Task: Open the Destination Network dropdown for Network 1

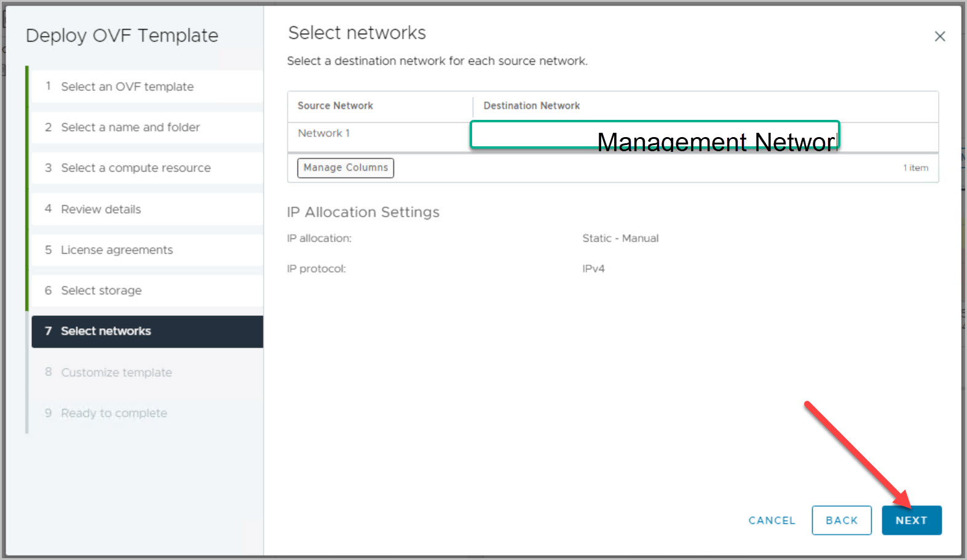Action: 654,135
